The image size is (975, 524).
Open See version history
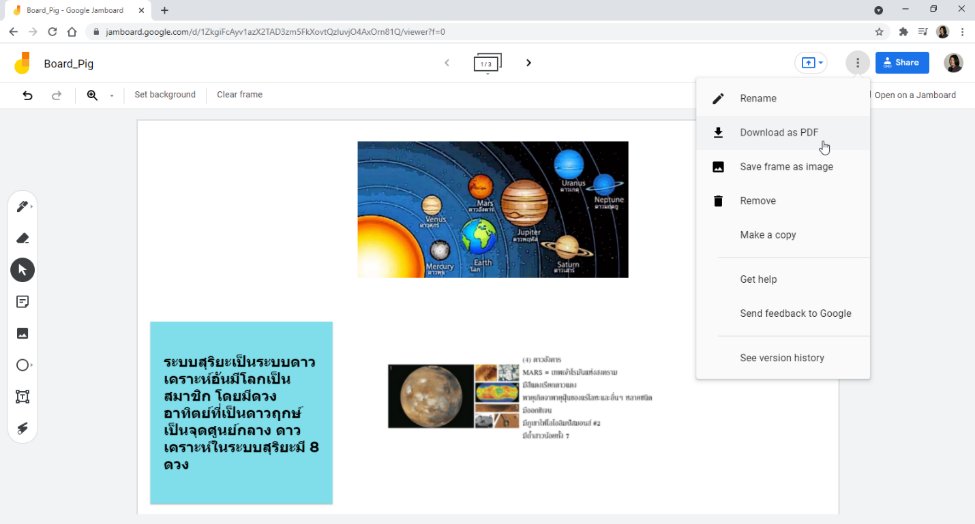tap(783, 358)
